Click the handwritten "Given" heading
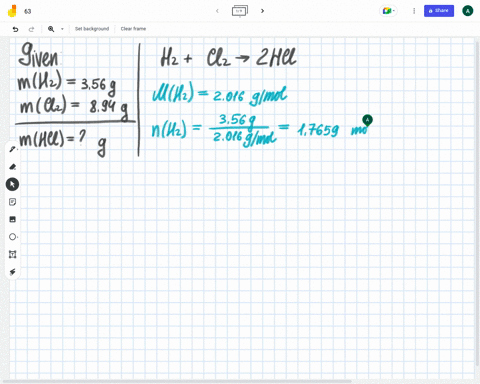480x384 pixels. tap(39, 55)
